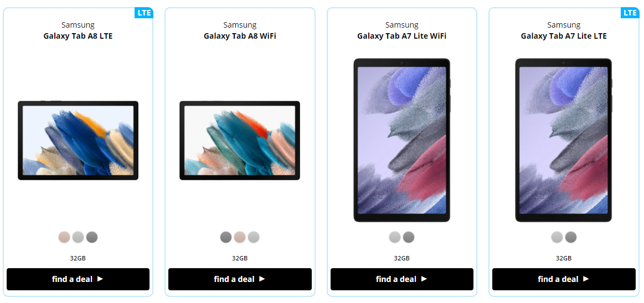Open the Galaxy Tab A7 Lite LTE image
Image resolution: width=644 pixels, height=303 pixels.
pos(564,140)
